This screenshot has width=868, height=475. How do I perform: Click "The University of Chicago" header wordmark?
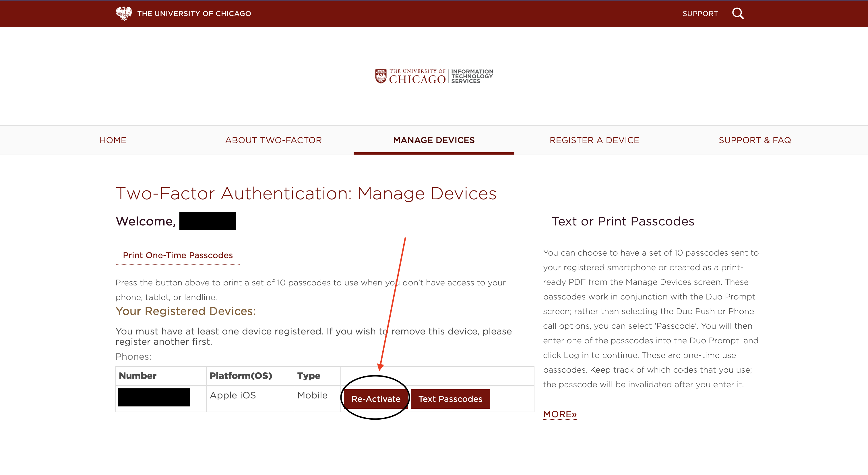point(194,14)
